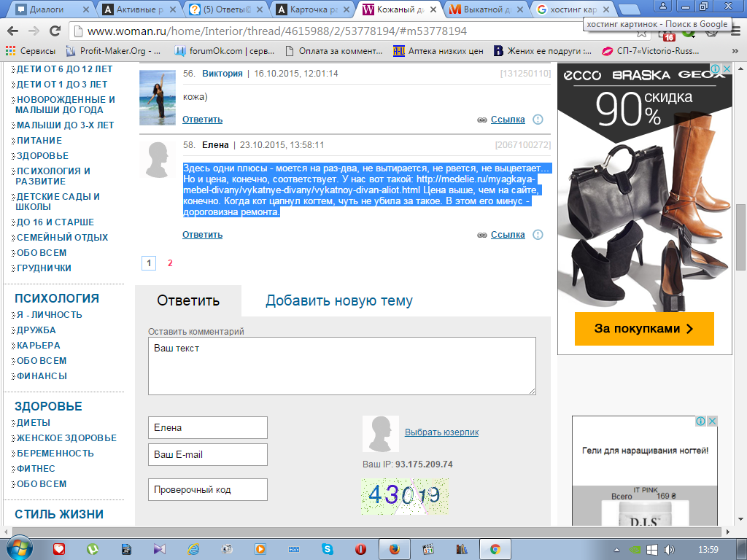
Task: Open Chrome user profile button
Action: 662,6
